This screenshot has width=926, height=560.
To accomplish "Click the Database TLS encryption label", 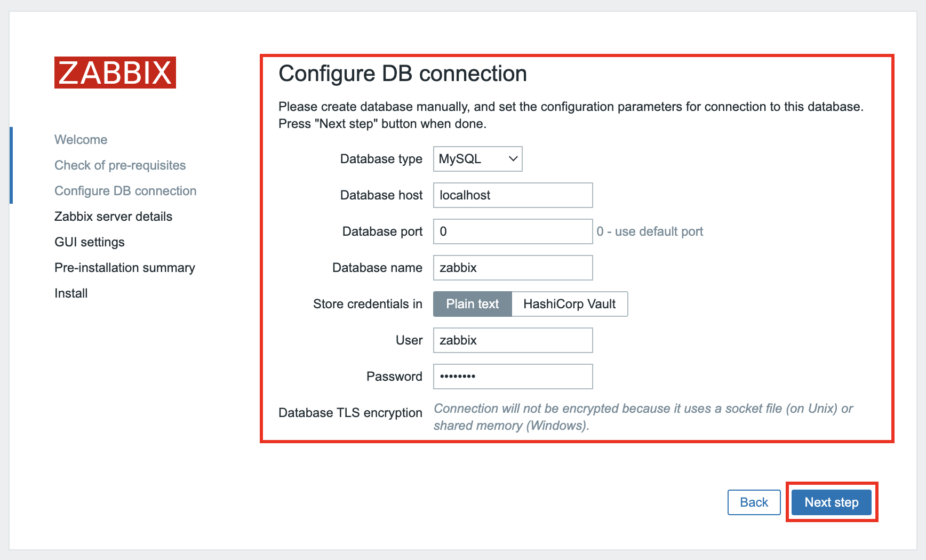I will pyautogui.click(x=350, y=413).
